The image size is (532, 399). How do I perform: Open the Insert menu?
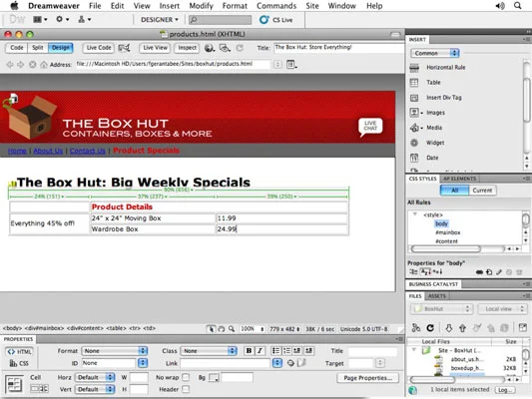click(x=169, y=6)
